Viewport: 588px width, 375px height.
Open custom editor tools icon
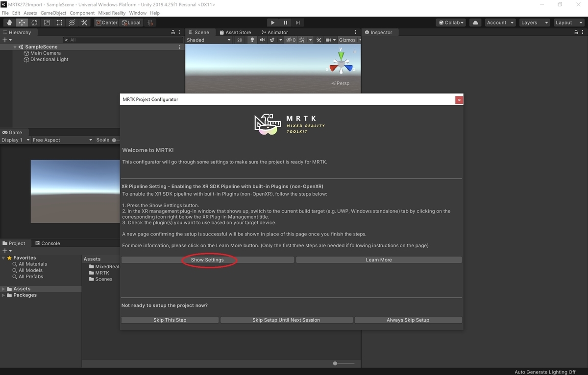[84, 23]
